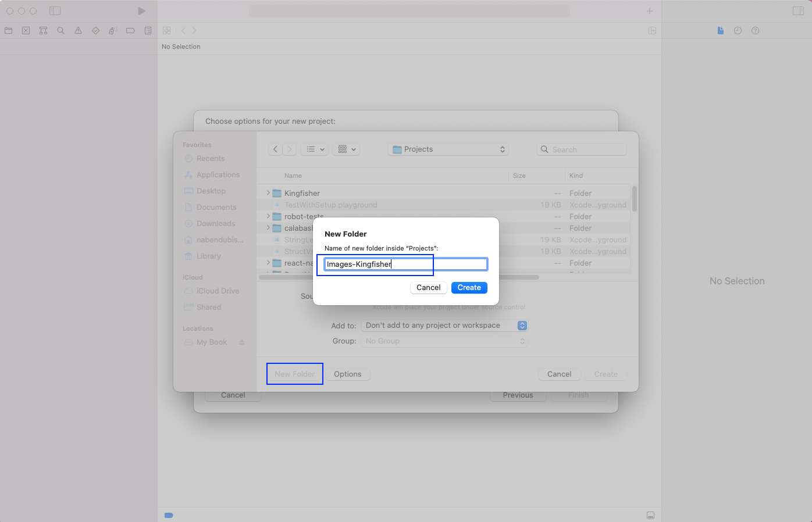This screenshot has width=812, height=522.
Task: Click the forward arrow in the save dialog
Action: 290,149
